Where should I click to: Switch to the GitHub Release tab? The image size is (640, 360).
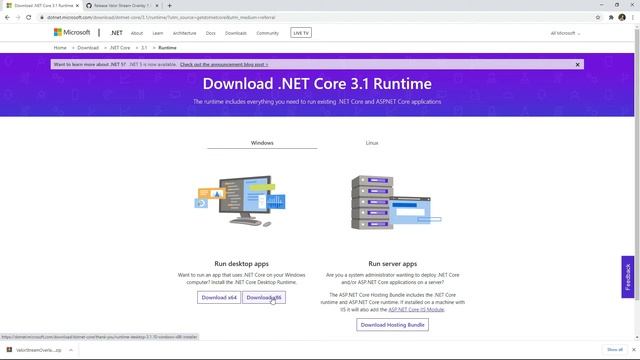tap(121, 6)
